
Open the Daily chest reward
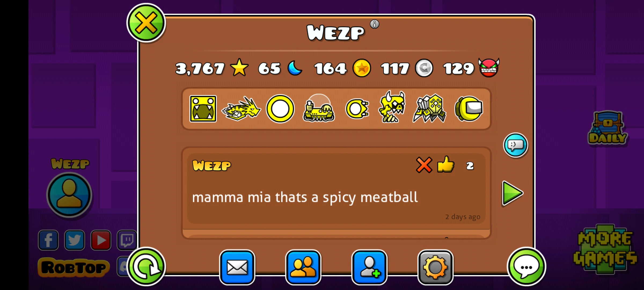click(x=608, y=128)
